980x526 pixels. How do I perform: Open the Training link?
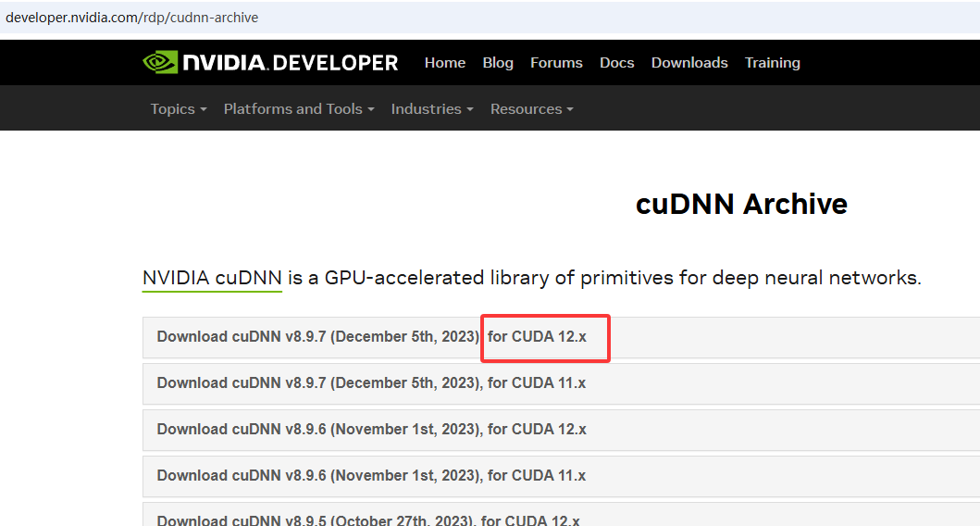coord(773,63)
